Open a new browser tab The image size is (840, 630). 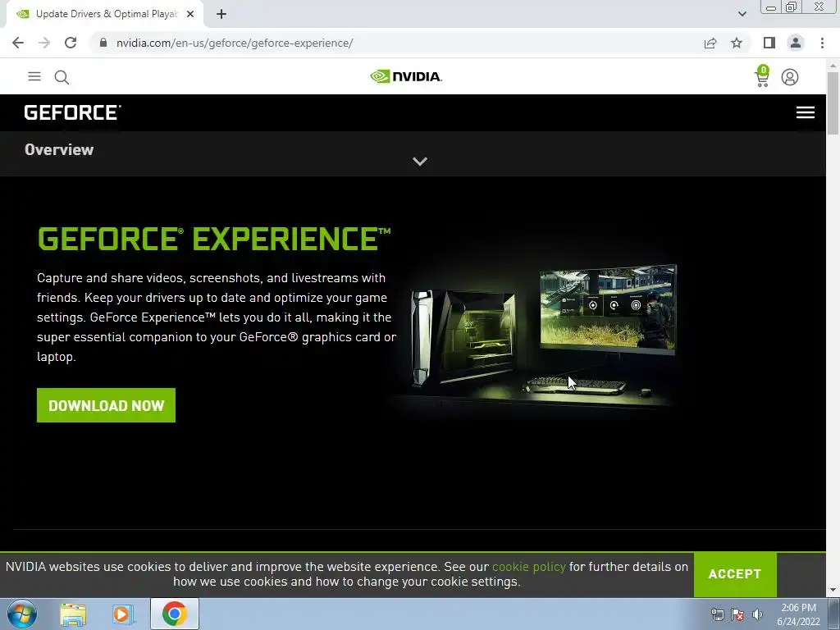coord(221,15)
